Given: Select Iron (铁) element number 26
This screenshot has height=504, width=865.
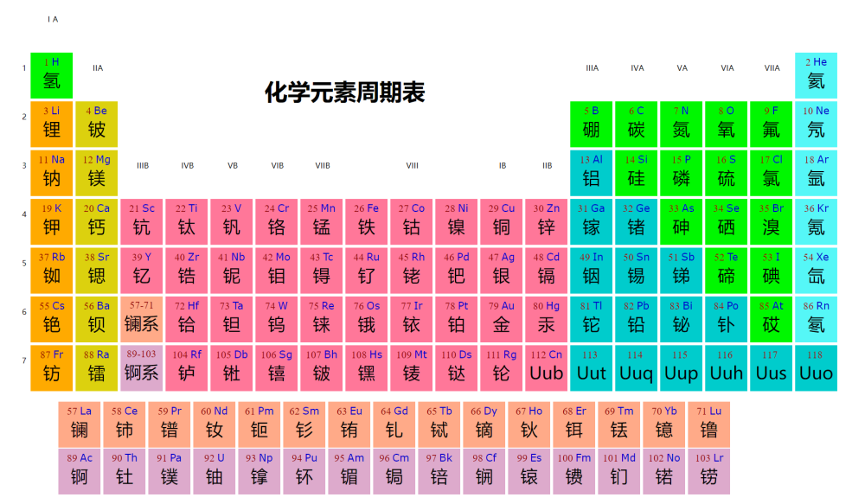Looking at the screenshot, I should click(x=366, y=222).
